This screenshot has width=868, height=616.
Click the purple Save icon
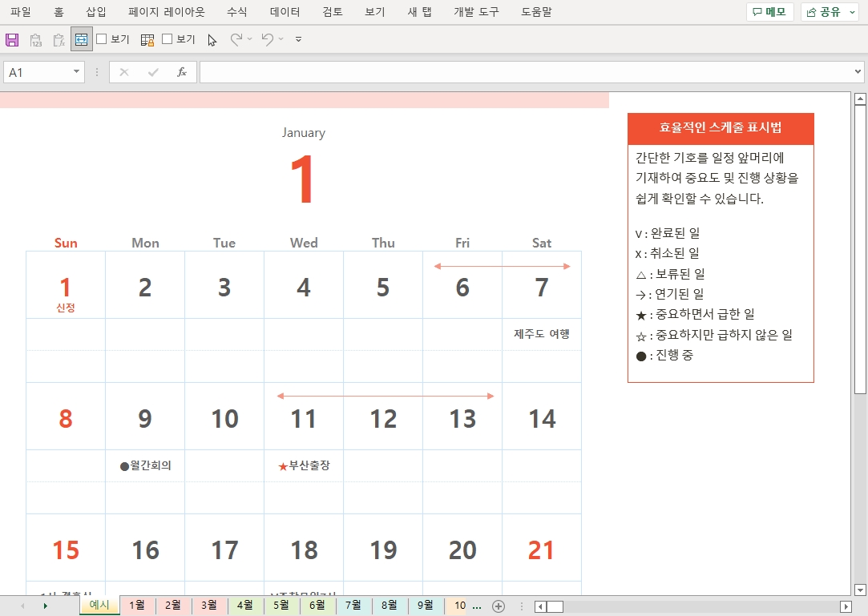(x=12, y=39)
